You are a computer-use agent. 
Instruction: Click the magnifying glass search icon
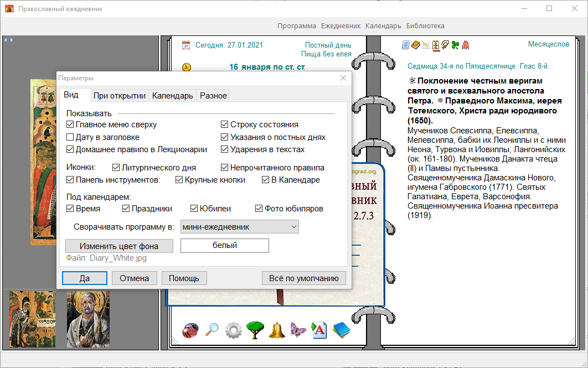[212, 330]
